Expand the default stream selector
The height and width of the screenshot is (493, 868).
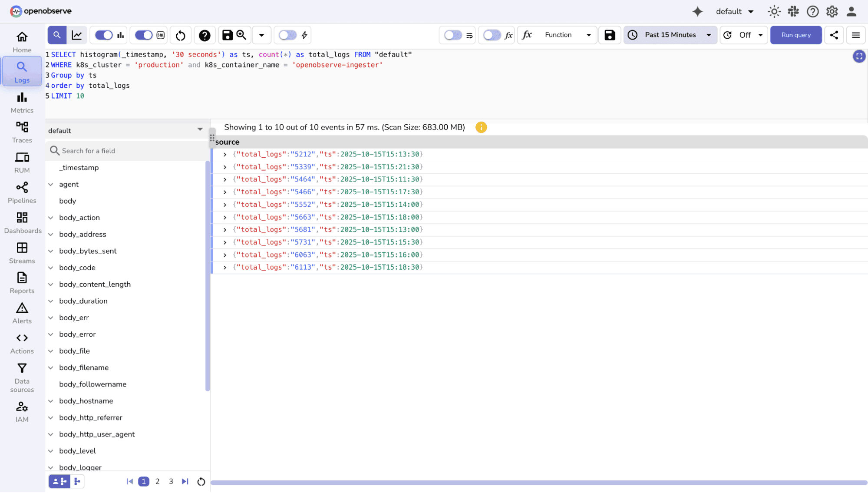tap(200, 129)
